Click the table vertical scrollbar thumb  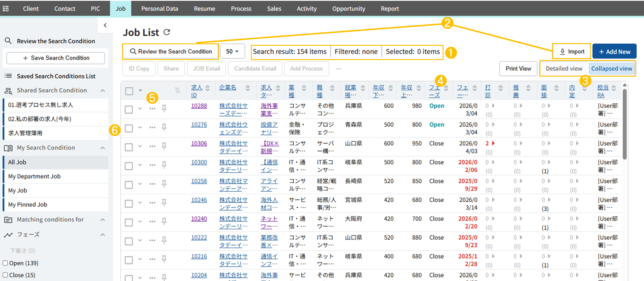[624, 124]
